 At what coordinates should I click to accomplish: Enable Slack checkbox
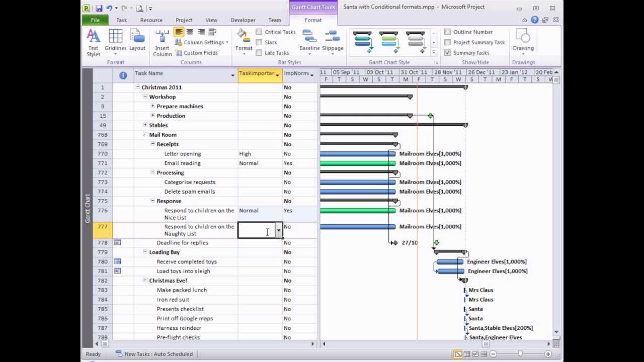coord(259,43)
